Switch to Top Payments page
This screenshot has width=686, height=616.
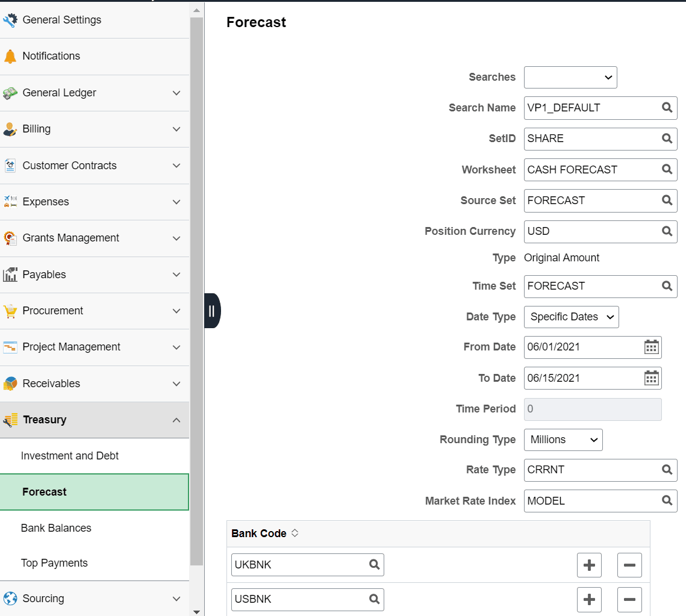(x=53, y=562)
